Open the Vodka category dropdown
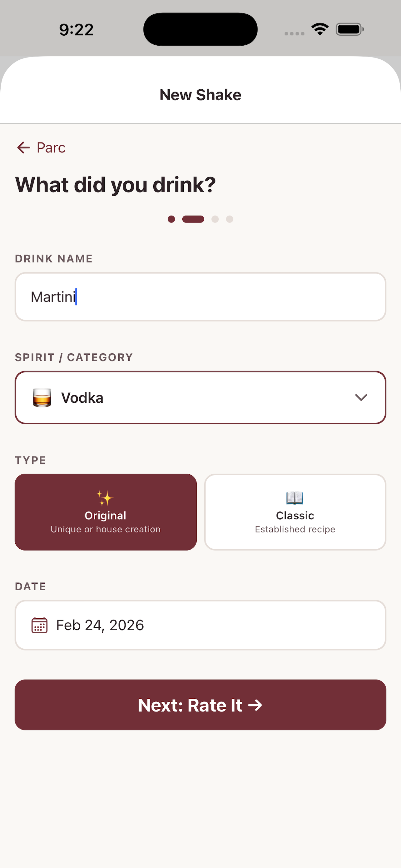 200,398
